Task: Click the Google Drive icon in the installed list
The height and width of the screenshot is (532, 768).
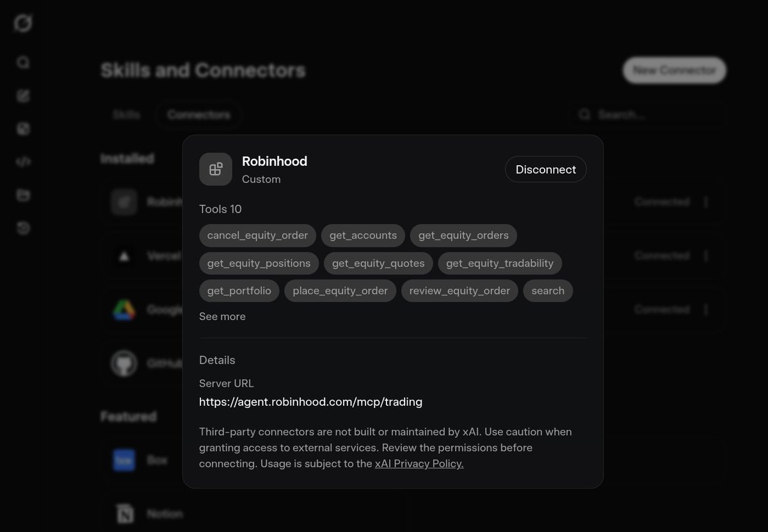Action: point(124,310)
